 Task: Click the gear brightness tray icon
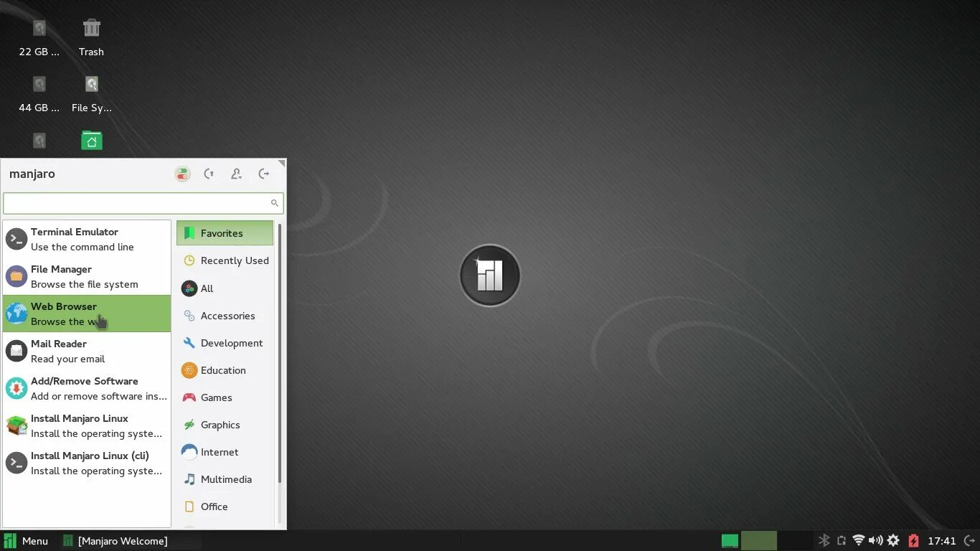pos(893,541)
